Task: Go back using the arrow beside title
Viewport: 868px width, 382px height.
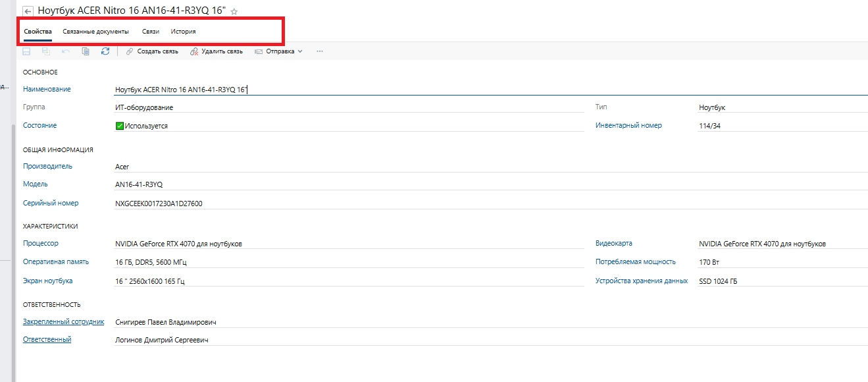Action: (28, 11)
